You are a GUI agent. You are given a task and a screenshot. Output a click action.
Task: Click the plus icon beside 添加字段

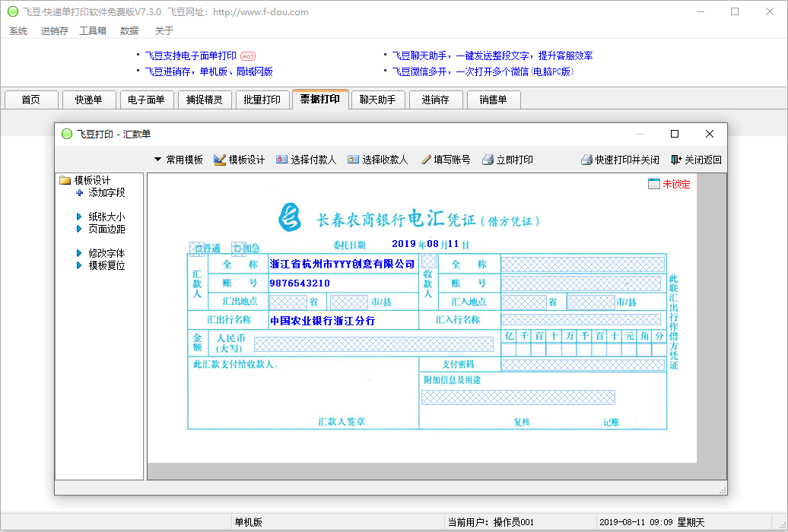coord(79,192)
